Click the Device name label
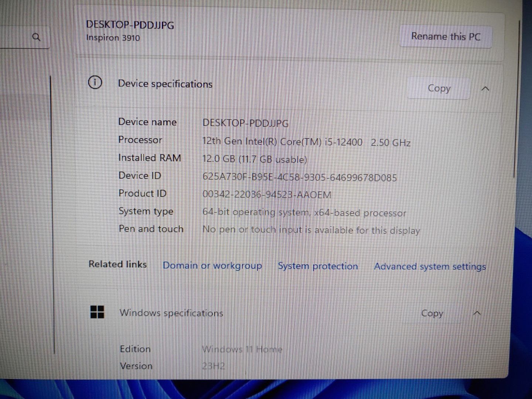The image size is (532, 399). click(147, 122)
